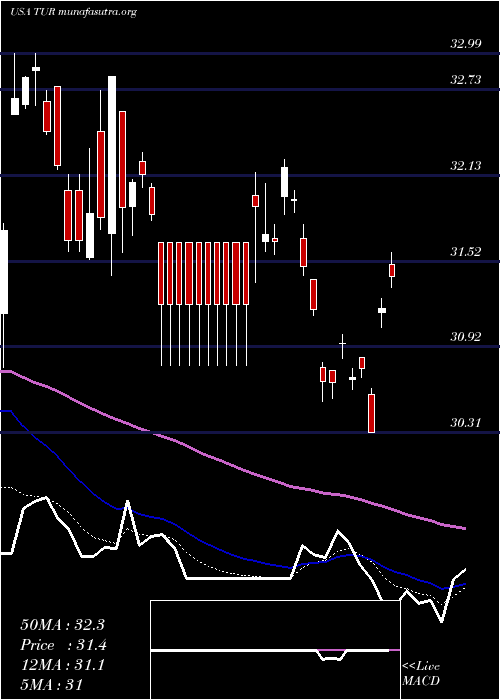The width and height of the screenshot is (500, 700).
Task: Click the '50MA : 32.3' readout
Action: [62, 625]
